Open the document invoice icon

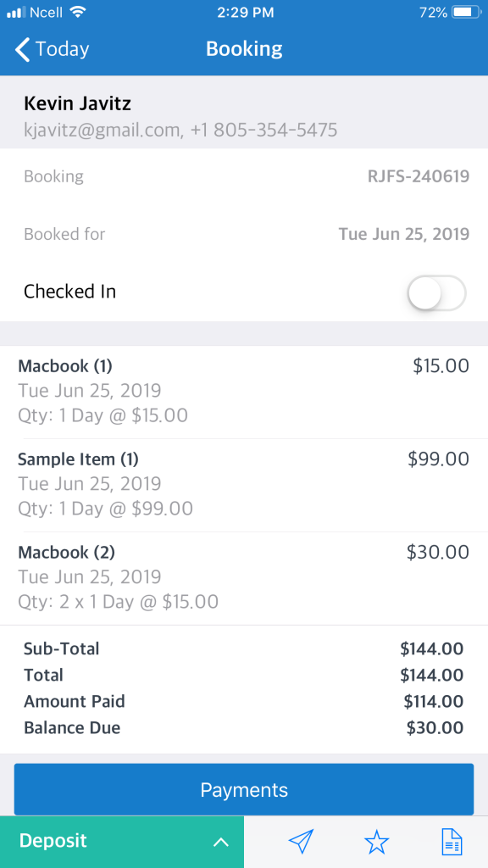point(452,842)
